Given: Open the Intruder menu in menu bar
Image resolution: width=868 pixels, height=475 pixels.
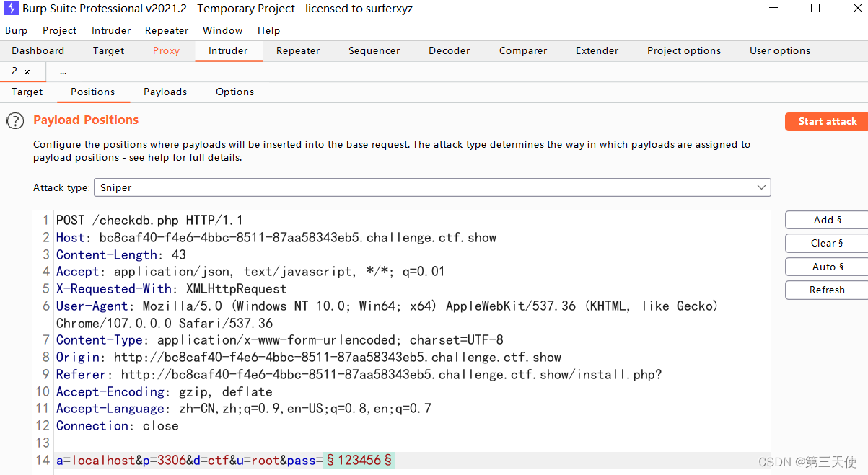Looking at the screenshot, I should pyautogui.click(x=111, y=30).
